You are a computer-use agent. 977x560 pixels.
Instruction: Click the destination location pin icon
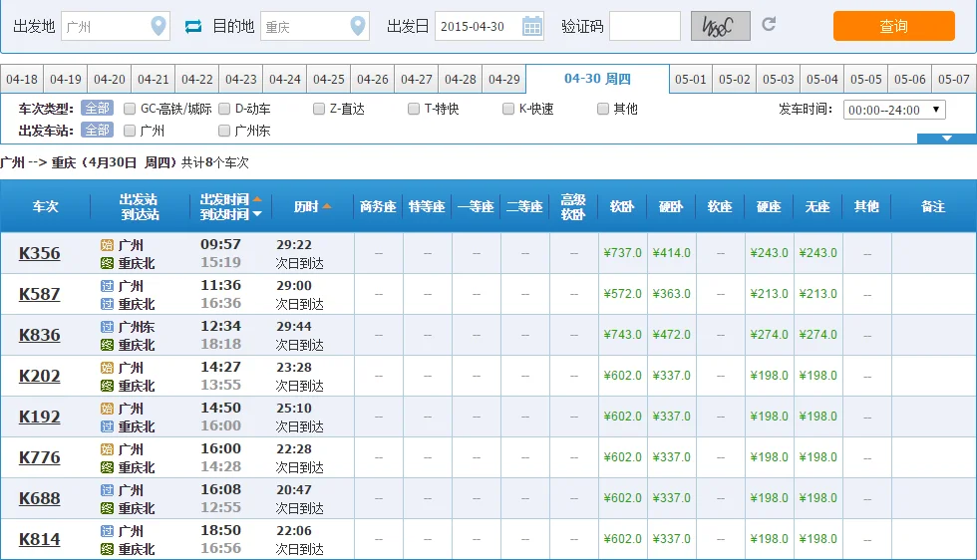pos(358,26)
